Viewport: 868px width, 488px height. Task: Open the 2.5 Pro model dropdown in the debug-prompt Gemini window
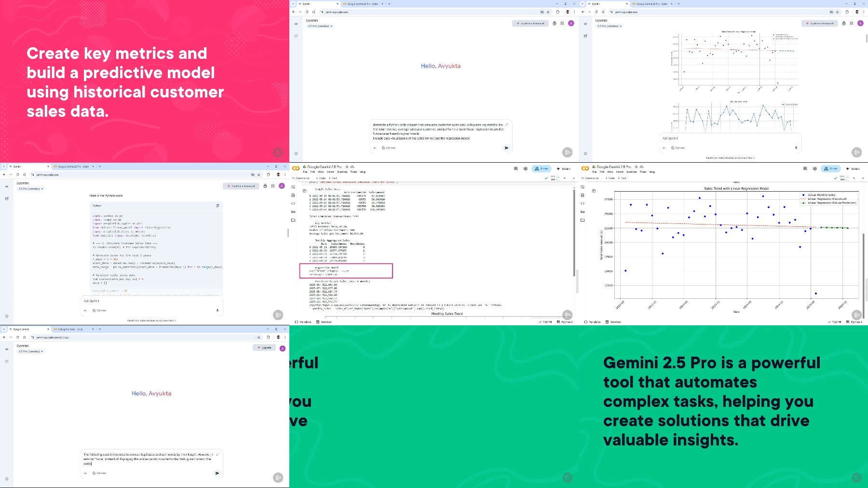[x=31, y=351]
